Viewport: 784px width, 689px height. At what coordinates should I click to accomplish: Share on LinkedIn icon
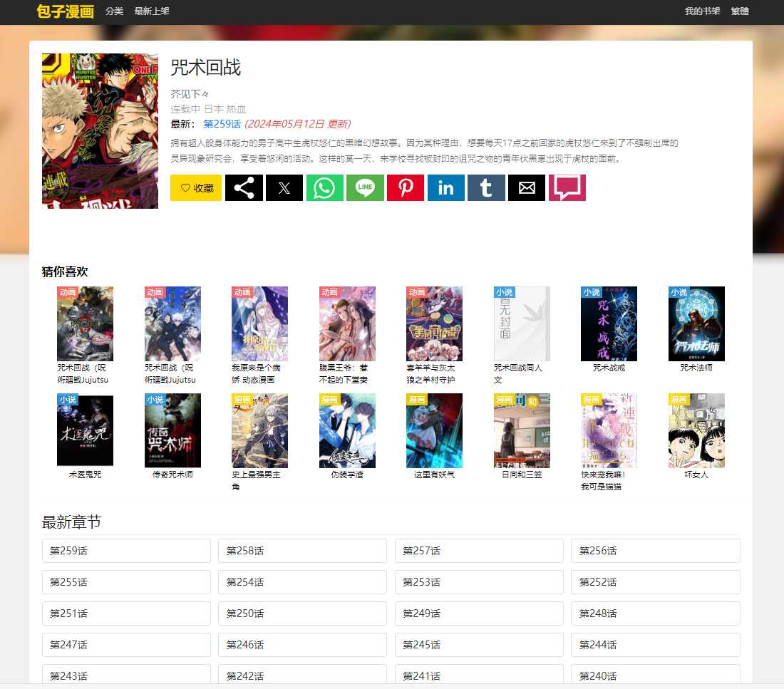pos(446,188)
